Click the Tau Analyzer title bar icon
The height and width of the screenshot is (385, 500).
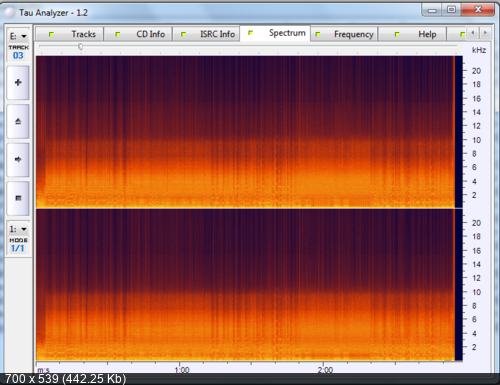pos(10,13)
